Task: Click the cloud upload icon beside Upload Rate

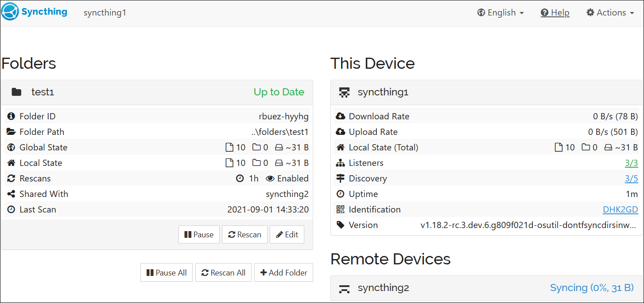Action: (340, 132)
